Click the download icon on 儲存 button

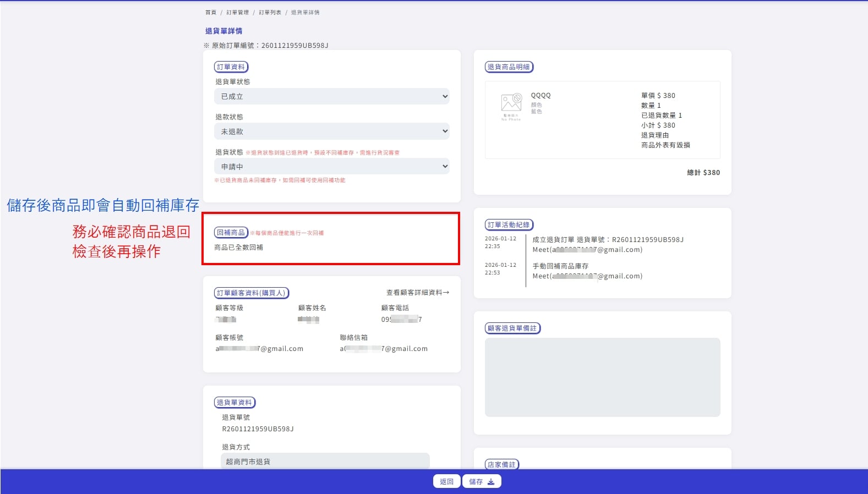point(491,482)
